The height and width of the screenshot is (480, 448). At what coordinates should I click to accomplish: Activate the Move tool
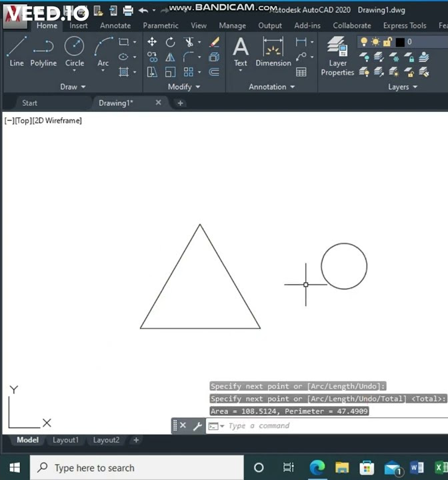(x=152, y=41)
